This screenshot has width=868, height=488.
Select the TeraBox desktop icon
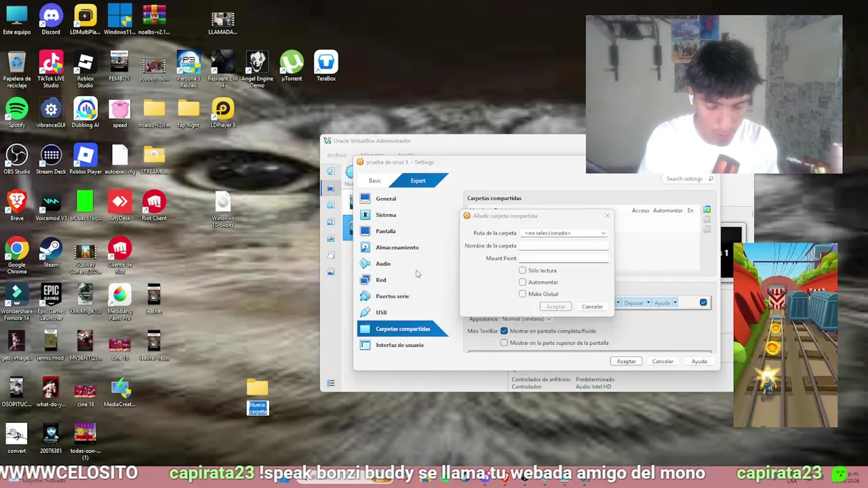tap(326, 66)
